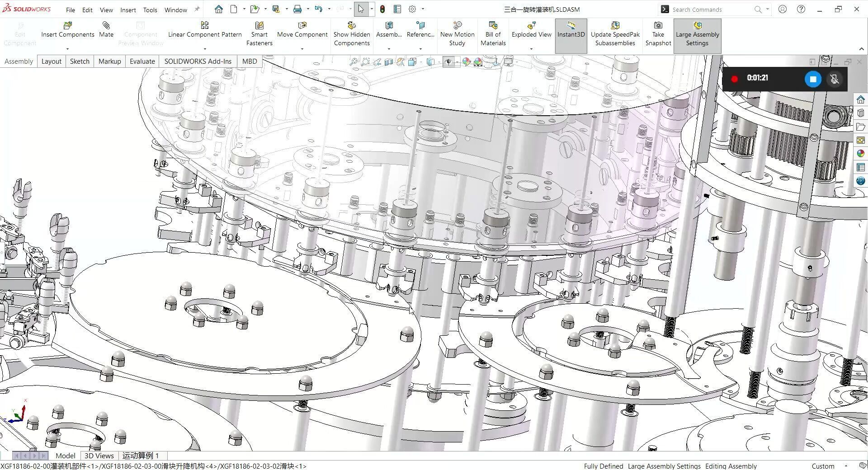Start a New Motion Study
The width and height of the screenshot is (868, 470).
[x=457, y=35]
